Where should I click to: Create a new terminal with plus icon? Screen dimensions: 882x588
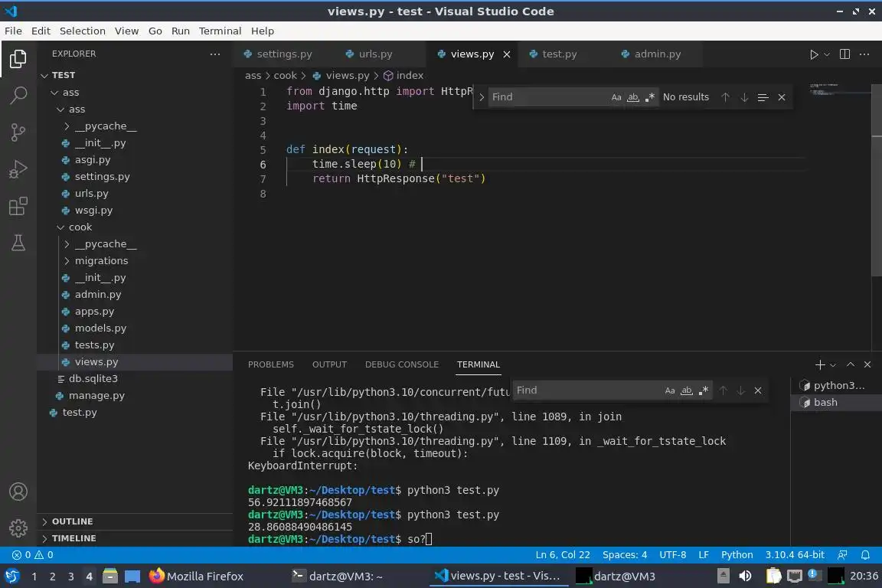coord(819,364)
